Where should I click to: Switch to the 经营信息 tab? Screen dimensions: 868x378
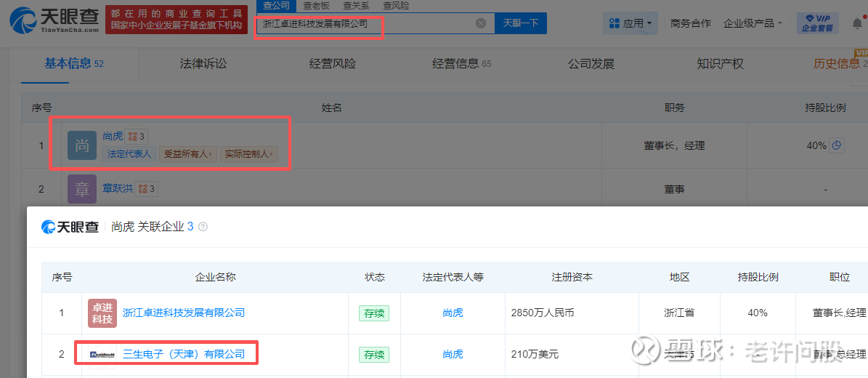pos(462,64)
